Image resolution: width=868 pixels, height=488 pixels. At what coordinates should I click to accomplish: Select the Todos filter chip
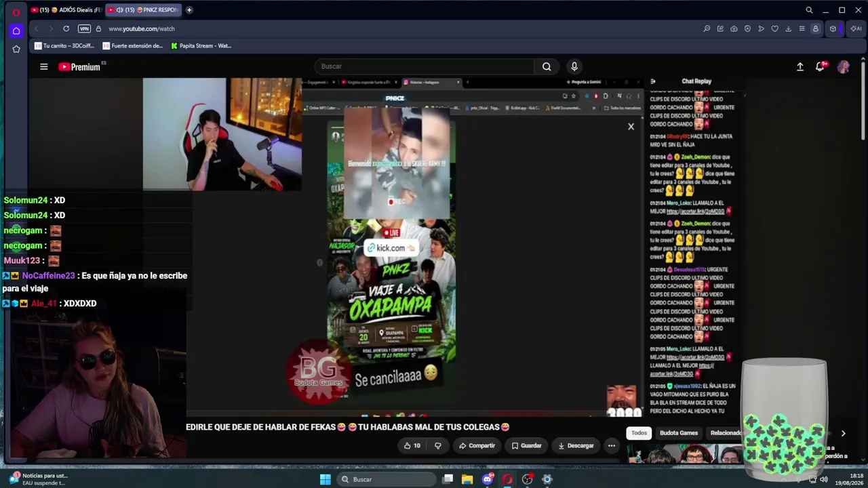pyautogui.click(x=639, y=433)
